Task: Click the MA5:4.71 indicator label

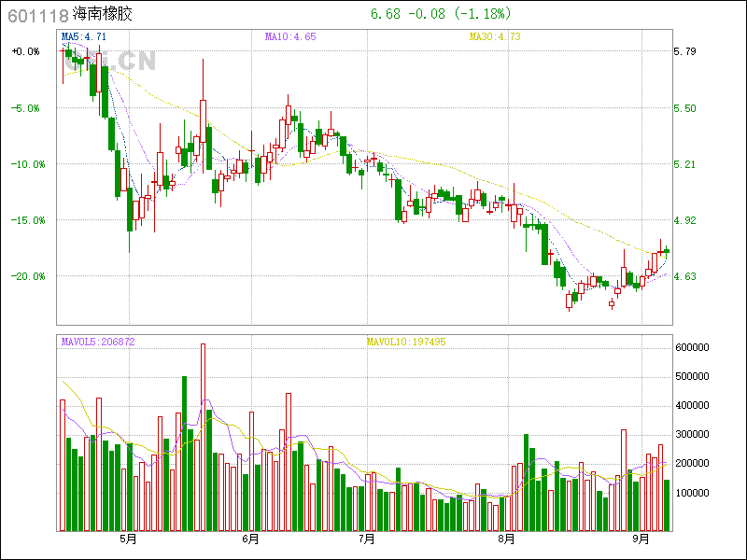Action: click(83, 36)
